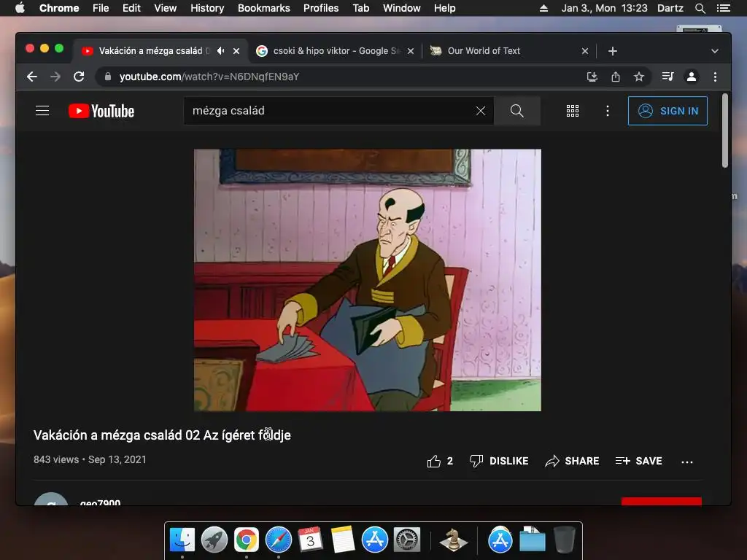Viewport: 747px width, 560px height.
Task: Open the Trash in the Dock
Action: (565, 540)
